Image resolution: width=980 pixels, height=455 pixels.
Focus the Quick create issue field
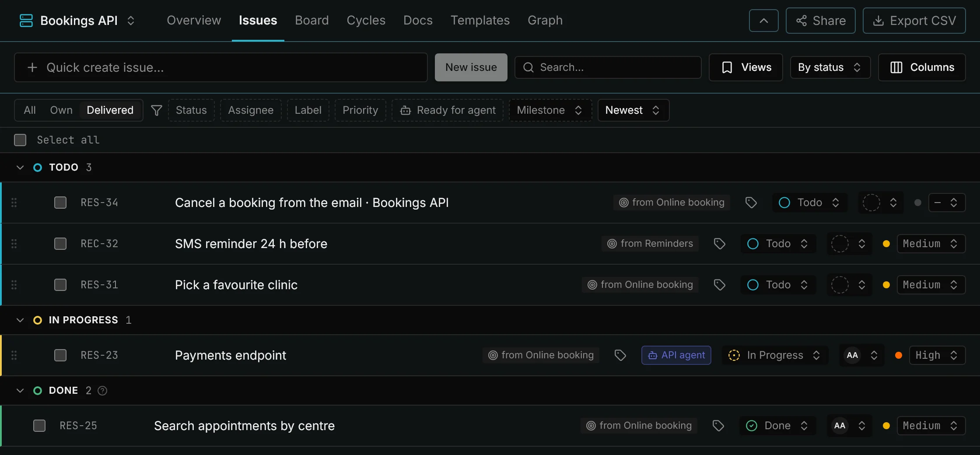[x=220, y=67]
